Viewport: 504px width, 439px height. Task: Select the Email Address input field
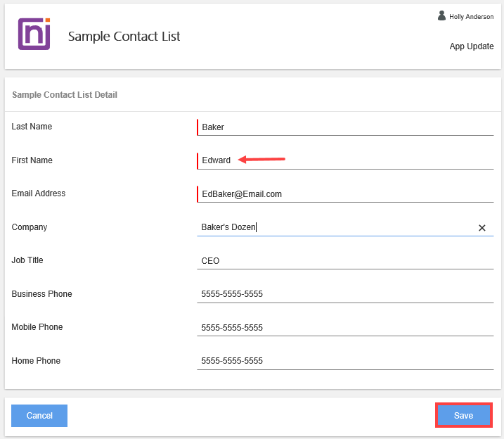344,194
